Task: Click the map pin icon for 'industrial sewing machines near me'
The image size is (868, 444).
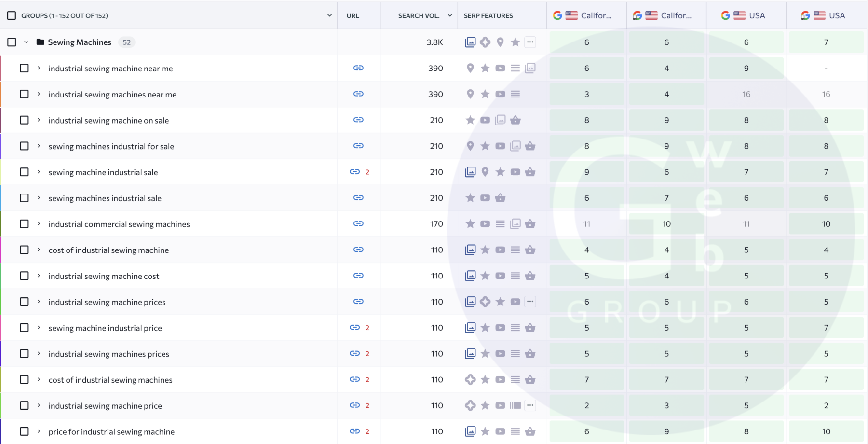Action: click(x=470, y=94)
